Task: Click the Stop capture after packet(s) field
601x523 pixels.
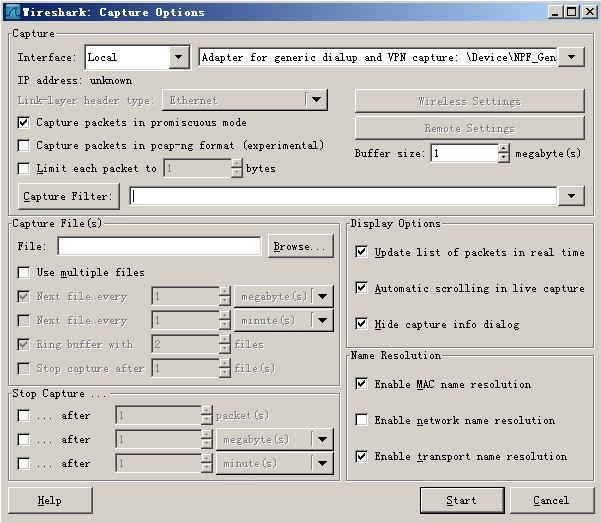Action: coord(158,416)
